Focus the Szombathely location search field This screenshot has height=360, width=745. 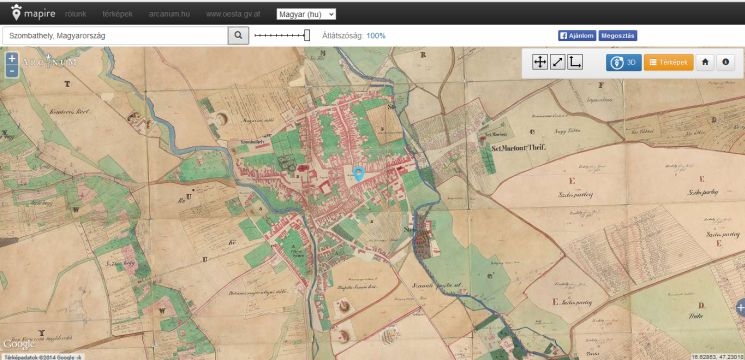click(115, 36)
